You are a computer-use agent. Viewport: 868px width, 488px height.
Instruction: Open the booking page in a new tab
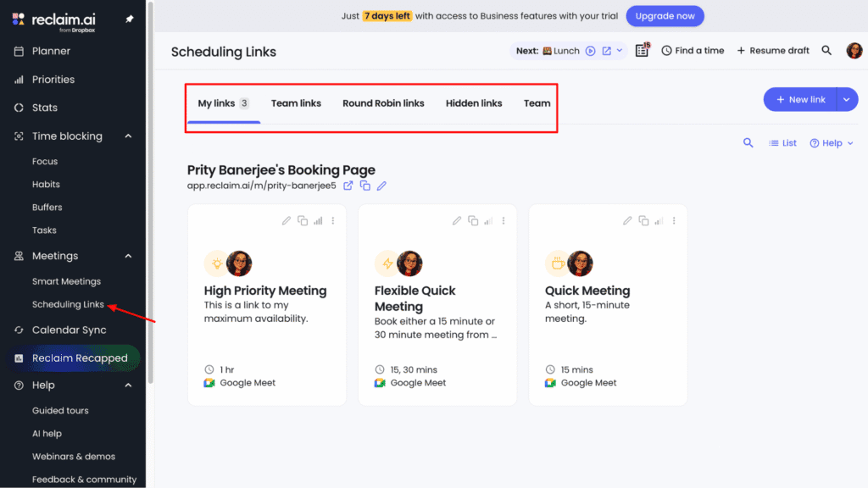click(x=348, y=185)
